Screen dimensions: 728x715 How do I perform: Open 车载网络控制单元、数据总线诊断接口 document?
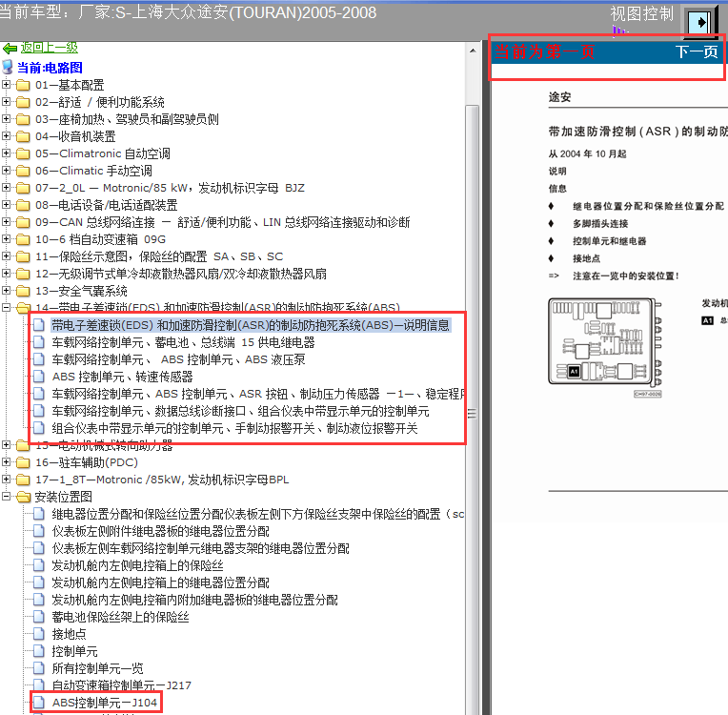tap(240, 411)
